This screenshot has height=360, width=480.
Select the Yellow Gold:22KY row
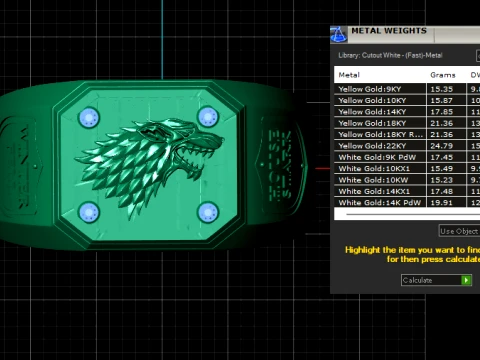point(407,146)
